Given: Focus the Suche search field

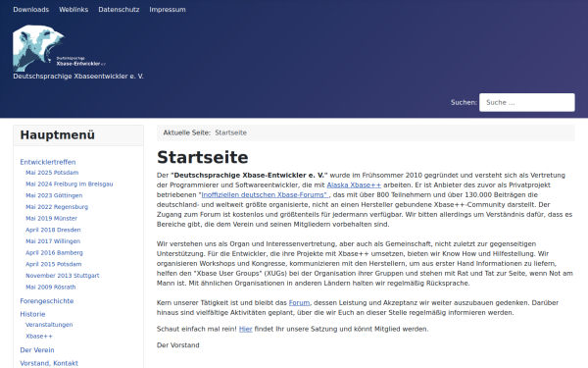Looking at the screenshot, I should click(527, 102).
